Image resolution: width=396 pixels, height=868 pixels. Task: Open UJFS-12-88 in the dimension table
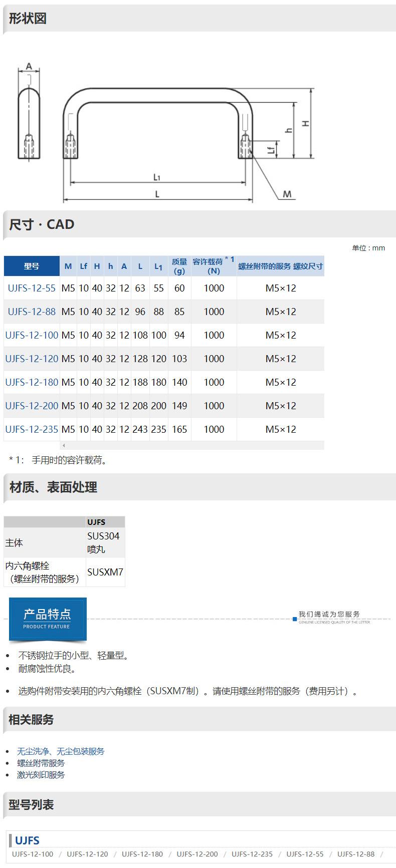(32, 312)
